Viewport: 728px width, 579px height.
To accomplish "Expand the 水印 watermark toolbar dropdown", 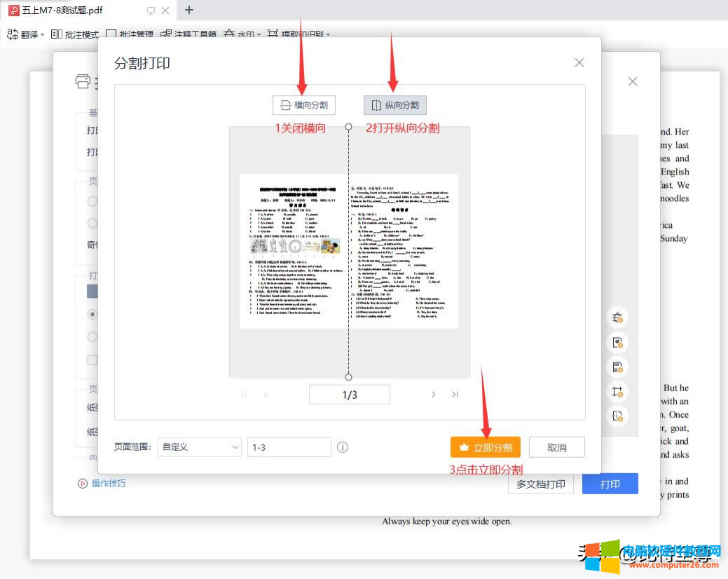I will [242, 34].
